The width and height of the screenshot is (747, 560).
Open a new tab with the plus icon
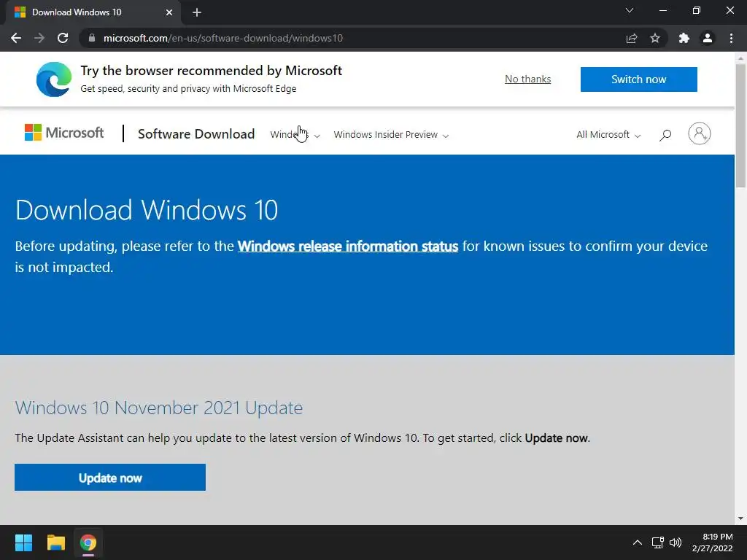pyautogui.click(x=197, y=12)
